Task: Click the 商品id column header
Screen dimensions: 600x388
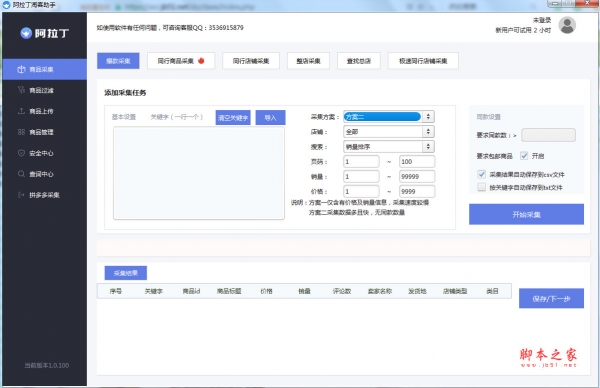Action: 191,291
